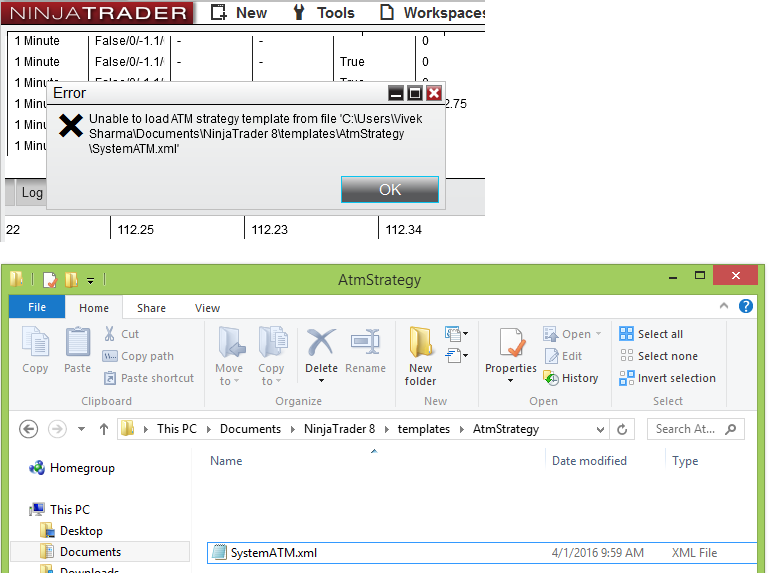Screen dimensions: 771x573
Task: Open the Workspaces menu in NinjaTrader
Action: coord(433,12)
